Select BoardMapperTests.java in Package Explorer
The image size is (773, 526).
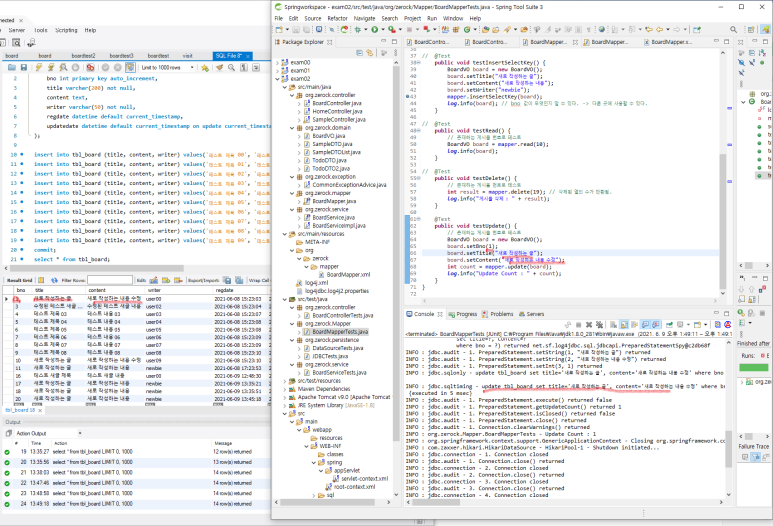click(x=340, y=332)
